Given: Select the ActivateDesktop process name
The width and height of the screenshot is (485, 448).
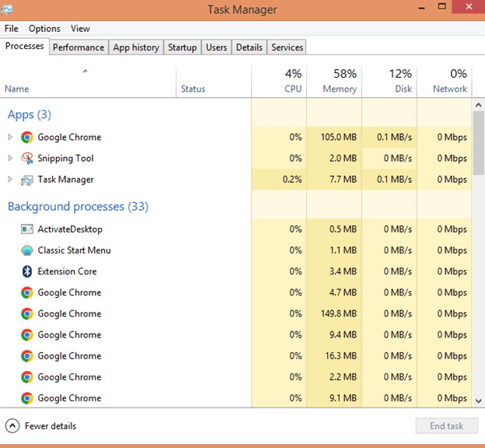Looking at the screenshot, I should click(70, 229).
